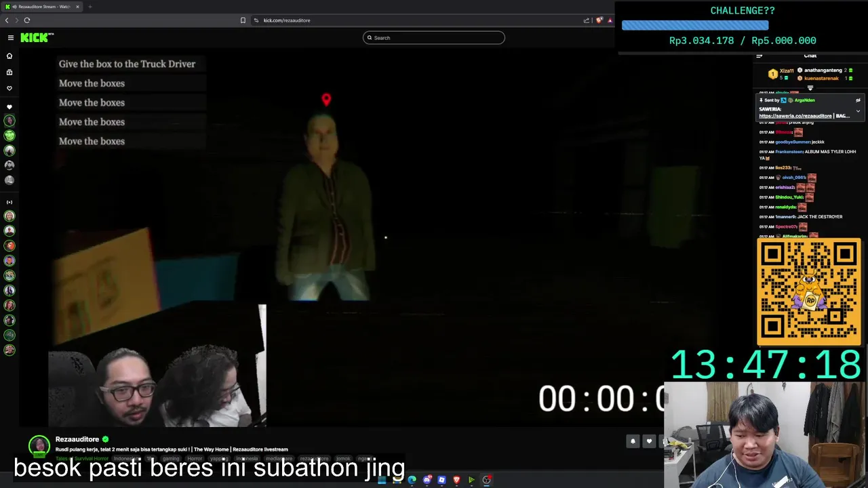Click Rezaauditore channel avatar

[39, 445]
